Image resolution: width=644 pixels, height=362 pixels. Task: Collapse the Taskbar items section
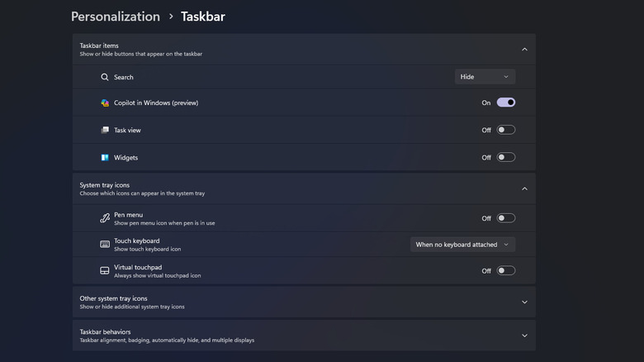tap(524, 50)
